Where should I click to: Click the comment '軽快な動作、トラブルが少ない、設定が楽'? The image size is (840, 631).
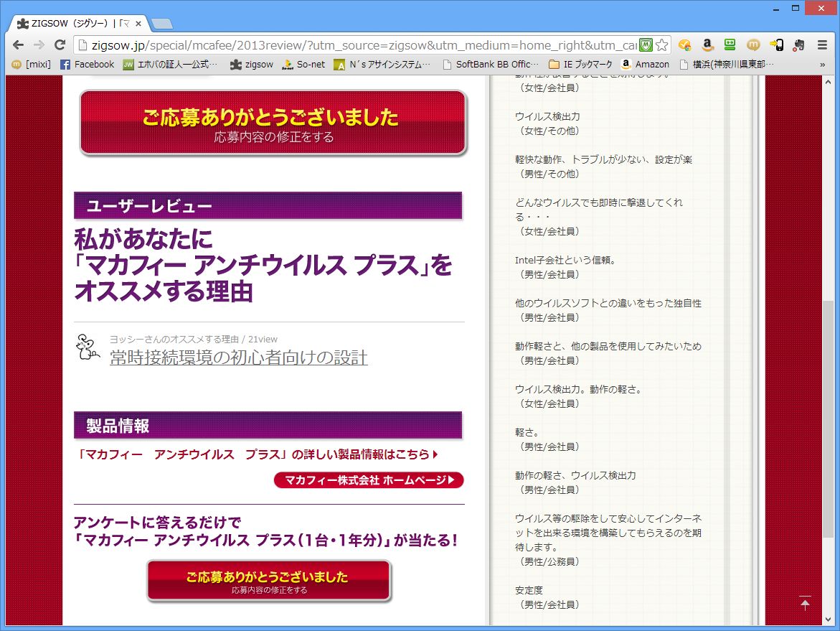tap(603, 159)
